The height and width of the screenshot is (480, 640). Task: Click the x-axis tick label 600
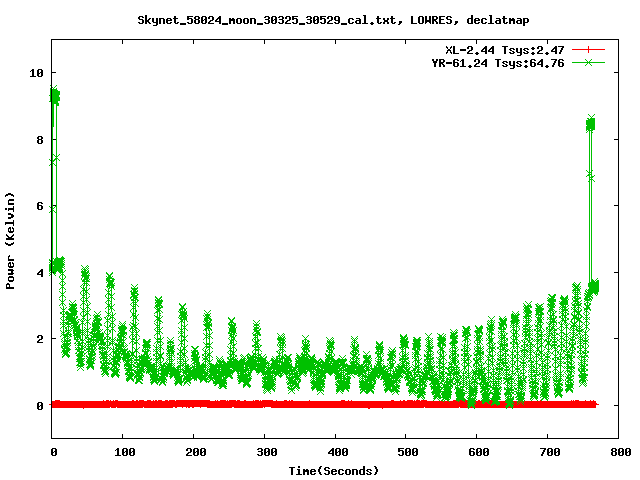click(479, 452)
